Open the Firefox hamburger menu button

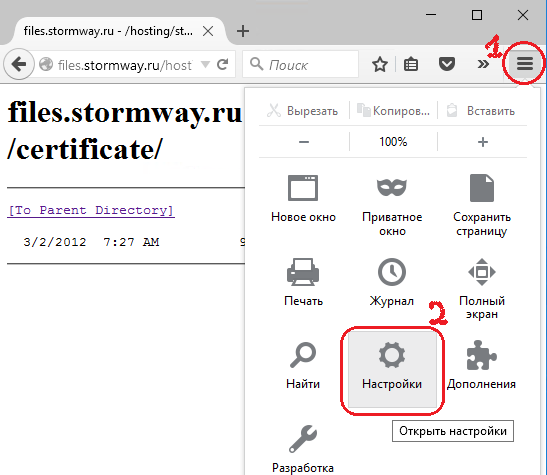[x=525, y=63]
